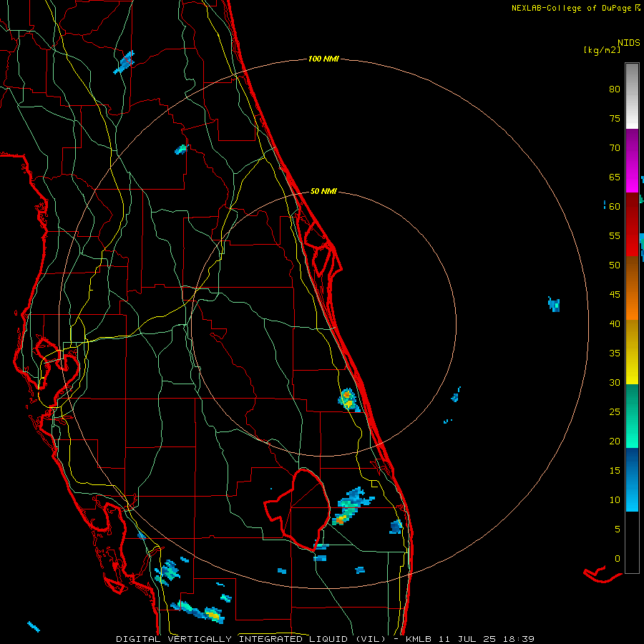Screen dimensions: 644x644
Task: Click the "100 NMI" range ring label
Action: pos(323,59)
